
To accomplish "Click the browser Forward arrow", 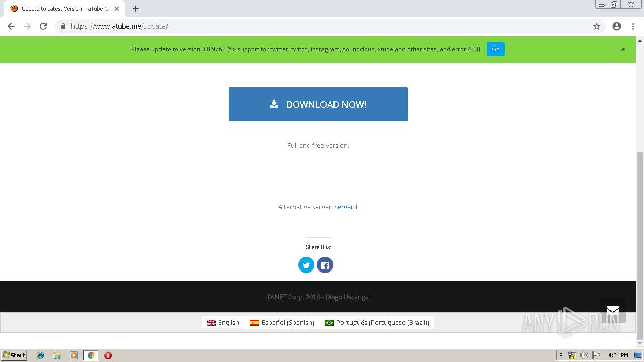I will tap(27, 26).
